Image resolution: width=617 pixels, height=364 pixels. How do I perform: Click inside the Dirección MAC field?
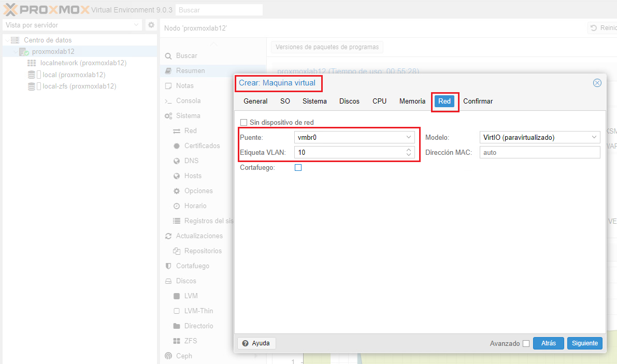539,152
